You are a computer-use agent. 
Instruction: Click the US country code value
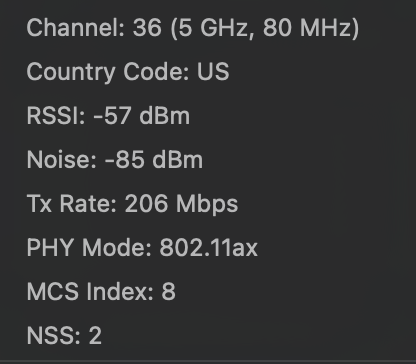coord(213,72)
